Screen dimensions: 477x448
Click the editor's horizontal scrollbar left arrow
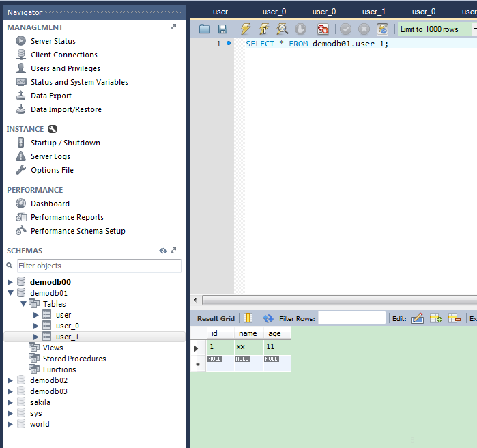(x=195, y=300)
